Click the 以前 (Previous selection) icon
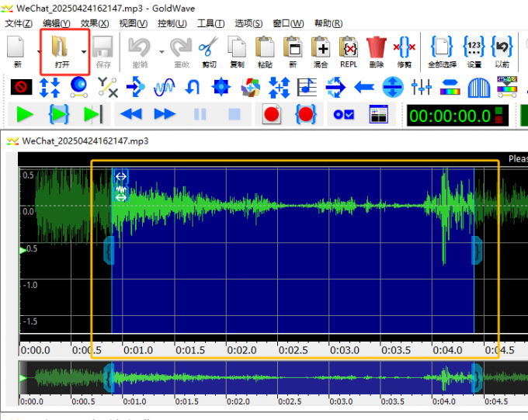The height and width of the screenshot is (420, 528). 502,47
